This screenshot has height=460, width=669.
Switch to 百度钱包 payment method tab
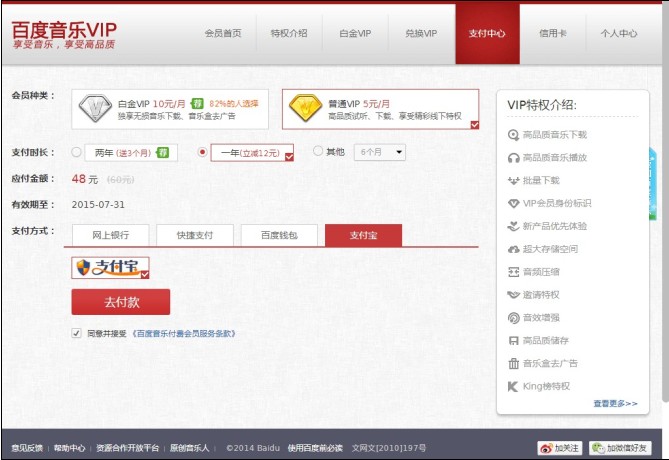[x=279, y=235]
